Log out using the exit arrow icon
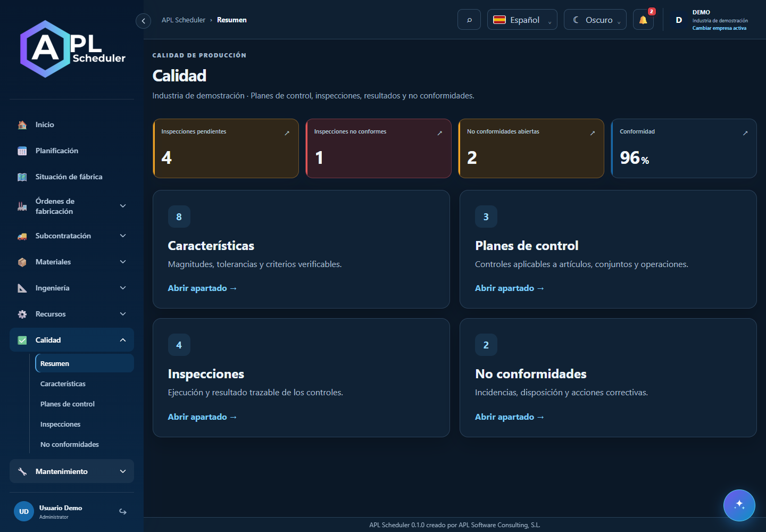The image size is (766, 532). [x=123, y=512]
